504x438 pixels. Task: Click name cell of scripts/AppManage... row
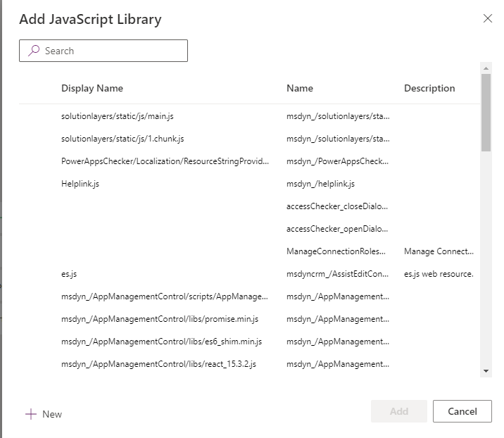pos(338,296)
